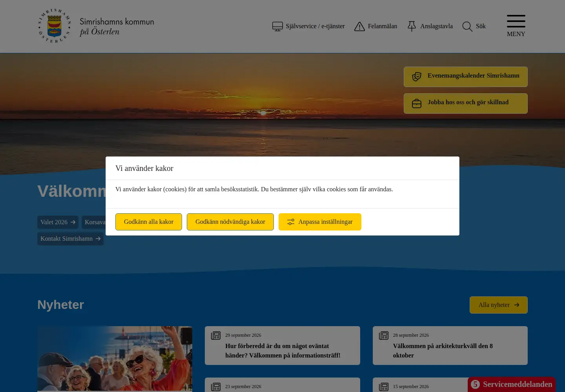Click the computer monitor Självservice icon
Image resolution: width=565 pixels, height=392 pixels.
(277, 26)
